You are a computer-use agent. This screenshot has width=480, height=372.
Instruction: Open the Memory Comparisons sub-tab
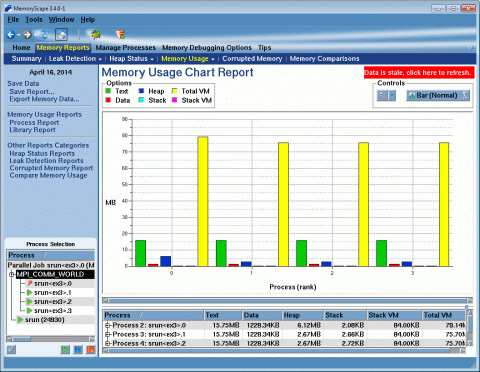pos(324,59)
